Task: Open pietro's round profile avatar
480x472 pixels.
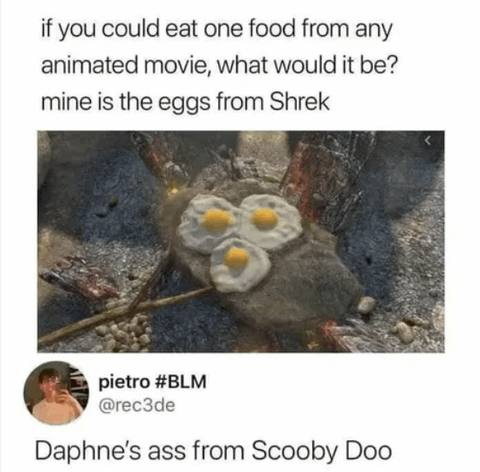Action: tap(56, 393)
